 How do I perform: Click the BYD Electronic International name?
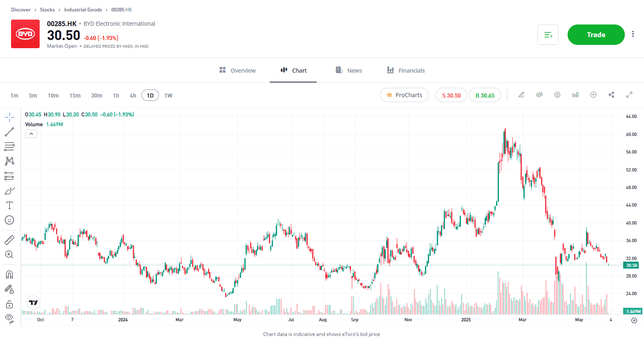(x=119, y=24)
